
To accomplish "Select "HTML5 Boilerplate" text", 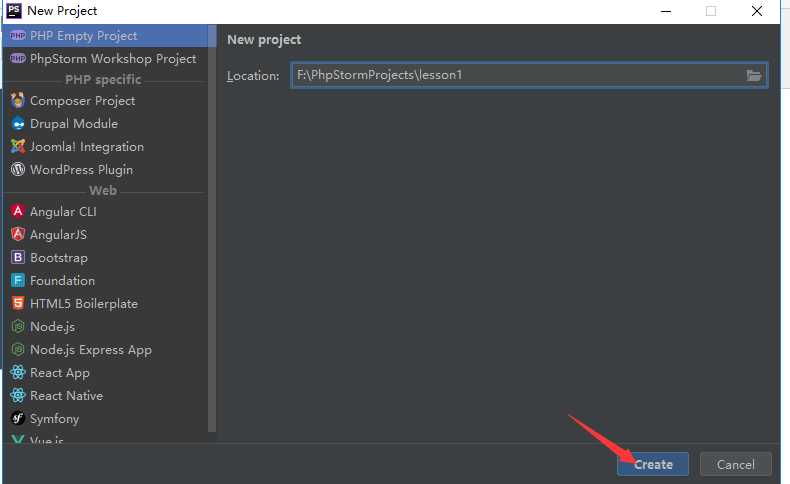I will tap(84, 304).
